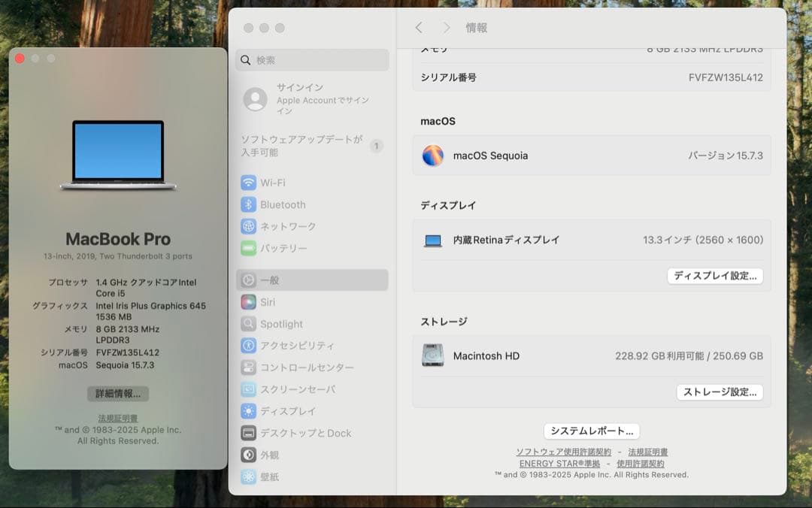
Task: Click 詳細情報 in the MacBook Pro window
Action: [117, 394]
